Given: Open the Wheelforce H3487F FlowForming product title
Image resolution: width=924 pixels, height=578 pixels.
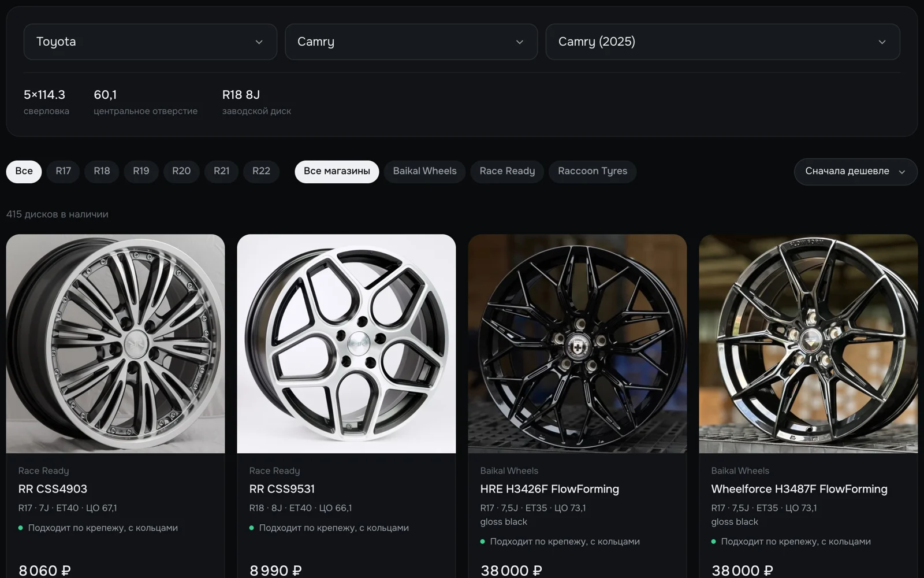Looking at the screenshot, I should click(799, 489).
